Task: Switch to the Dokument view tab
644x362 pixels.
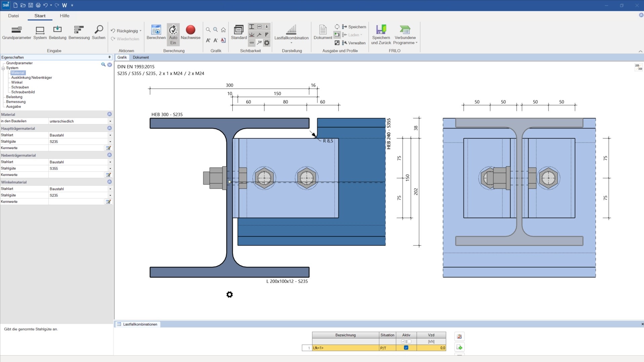Action: tap(141, 57)
